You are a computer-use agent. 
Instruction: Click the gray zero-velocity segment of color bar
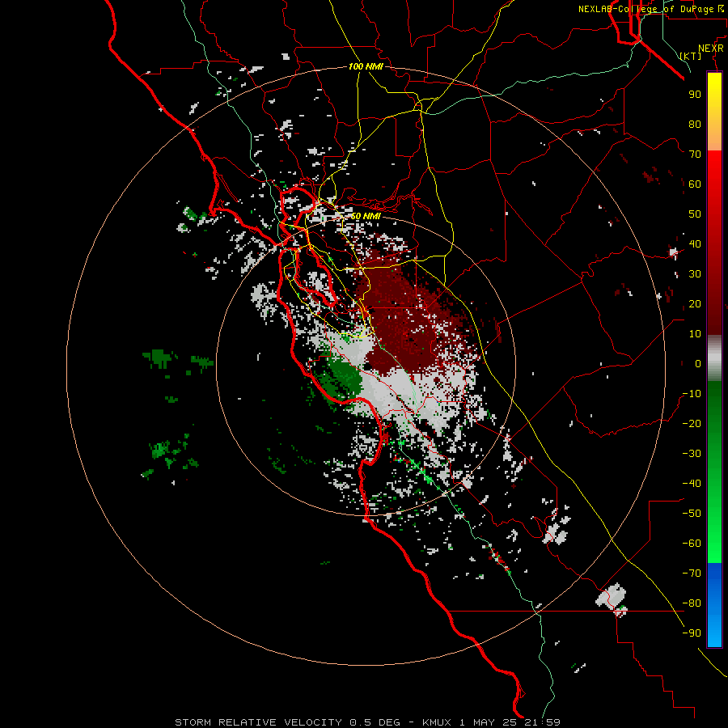point(714,358)
